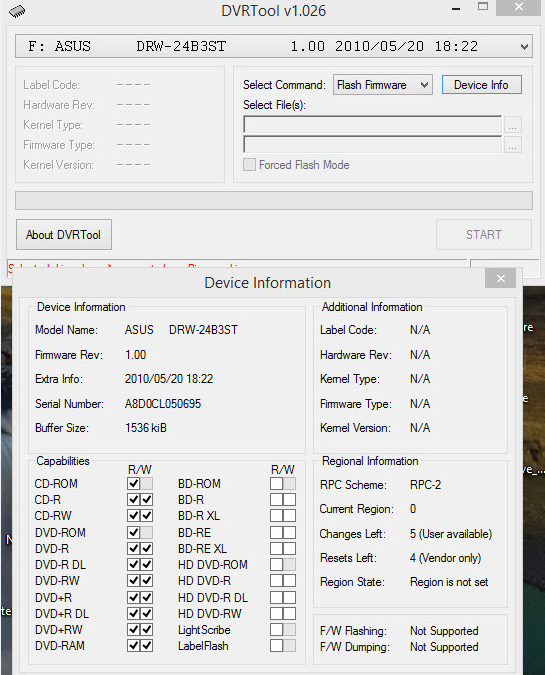Click browse button beside first file field
Image resolution: width=545 pixels, height=675 pixels.
click(x=512, y=125)
